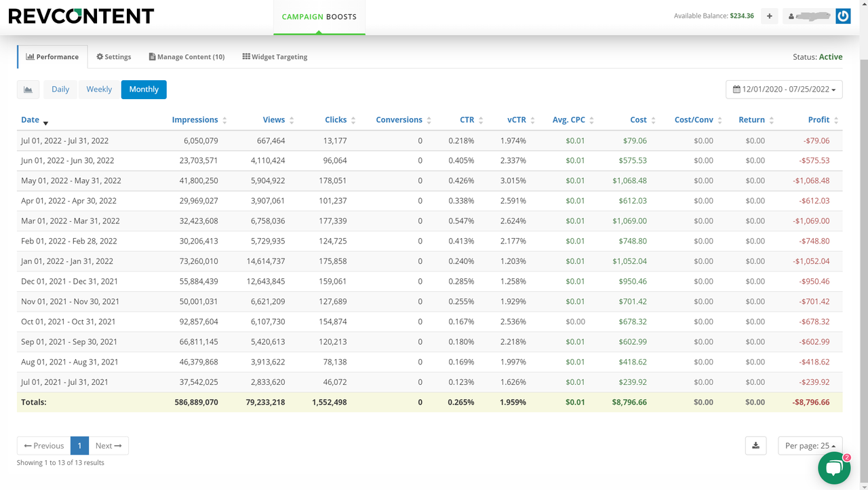Click the Jun 01, 2022 - Jun 30, 2022 row date

coord(68,161)
